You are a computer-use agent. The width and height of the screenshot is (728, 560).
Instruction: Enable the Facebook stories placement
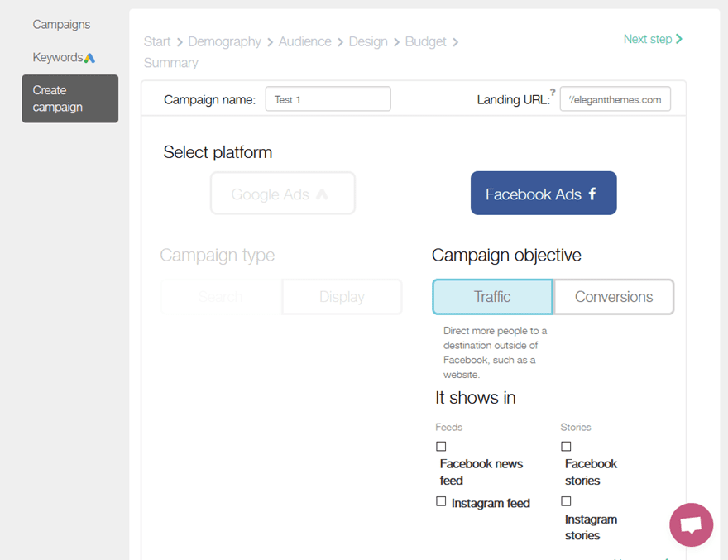(x=566, y=446)
